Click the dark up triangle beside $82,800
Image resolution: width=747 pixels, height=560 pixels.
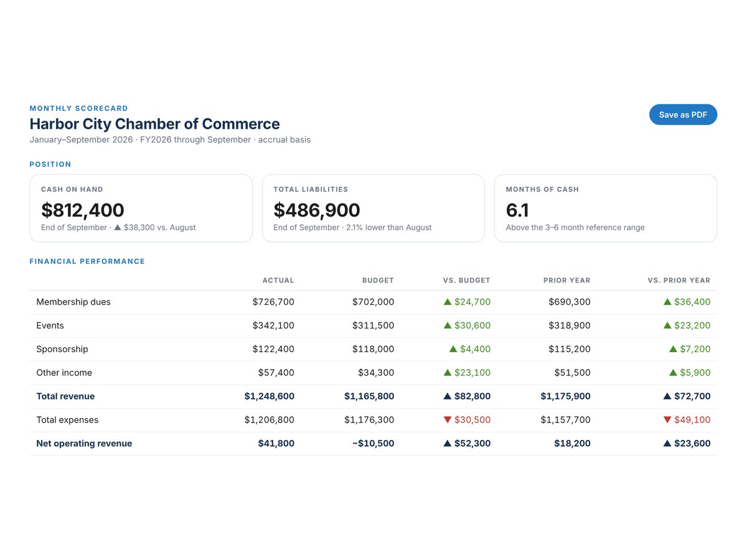coord(448,396)
